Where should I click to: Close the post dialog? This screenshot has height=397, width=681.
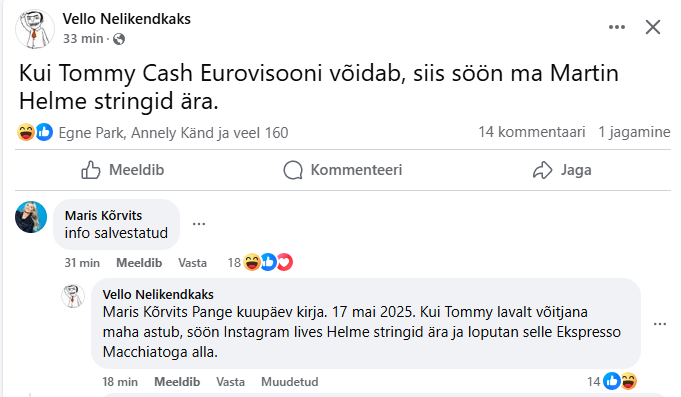coord(653,27)
